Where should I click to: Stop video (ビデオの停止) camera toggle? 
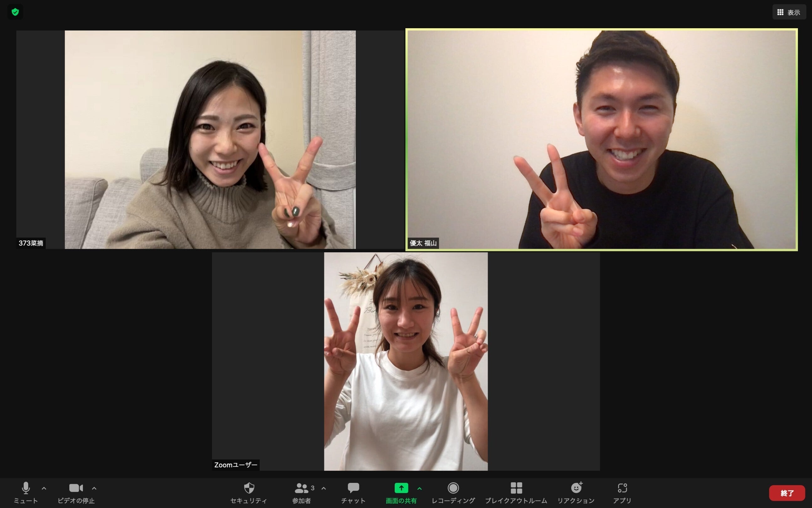pyautogui.click(x=76, y=488)
